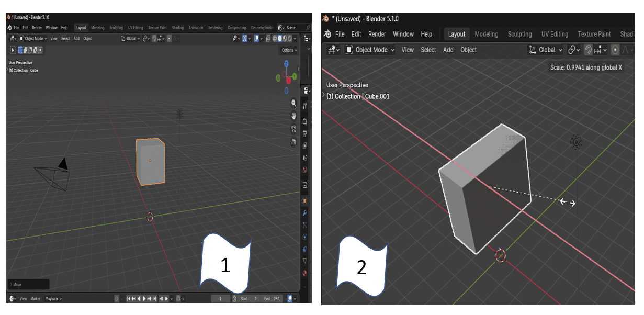Toggle Proportional Editing in left window header
The width and height of the screenshot is (644, 315).
(x=169, y=38)
